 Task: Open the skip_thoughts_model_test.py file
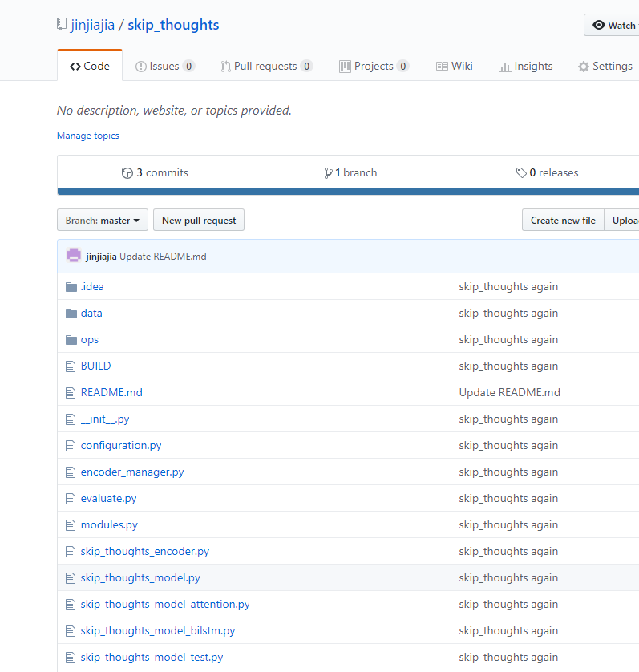tap(152, 658)
